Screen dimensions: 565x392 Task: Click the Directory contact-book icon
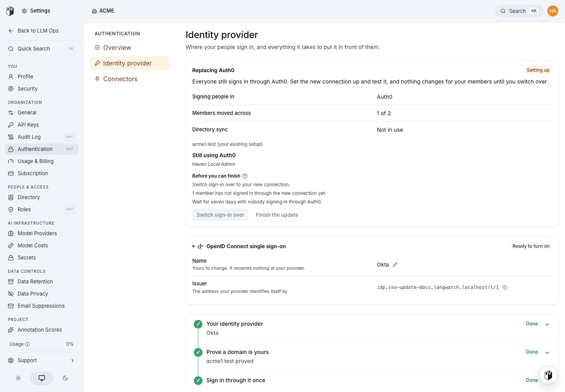point(11,197)
